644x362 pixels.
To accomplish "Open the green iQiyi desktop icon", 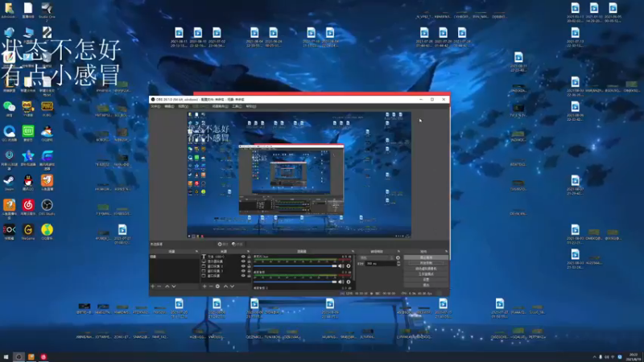I will pos(28,134).
